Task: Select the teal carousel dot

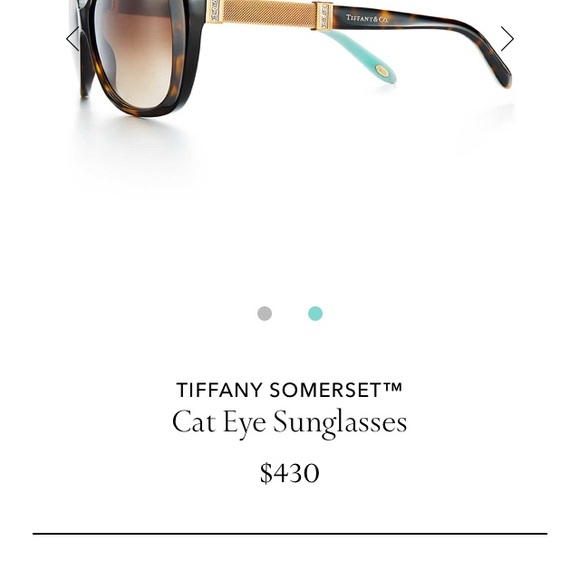Action: 315,313
